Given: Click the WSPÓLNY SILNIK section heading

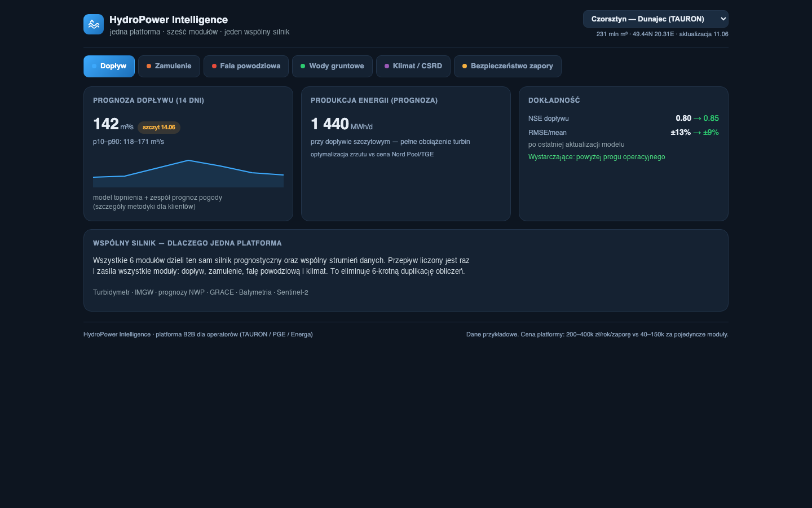Looking at the screenshot, I should (187, 243).
